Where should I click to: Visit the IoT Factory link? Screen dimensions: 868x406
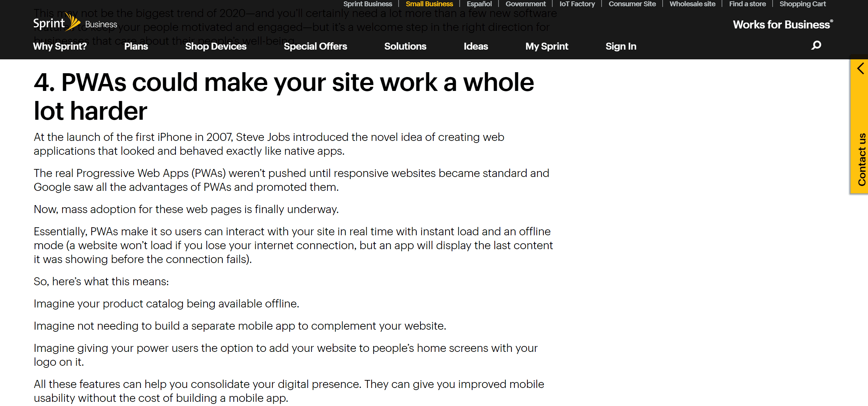click(577, 4)
